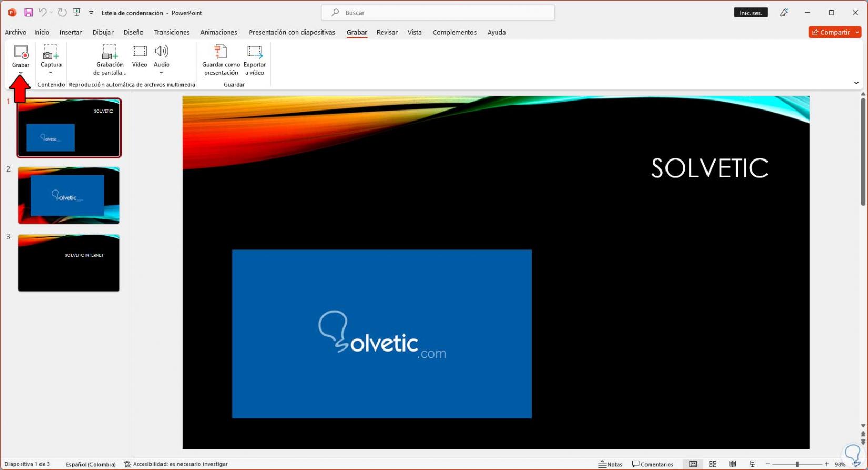This screenshot has width=868, height=470.
Task: Open the Archivo menu
Action: pyautogui.click(x=15, y=32)
